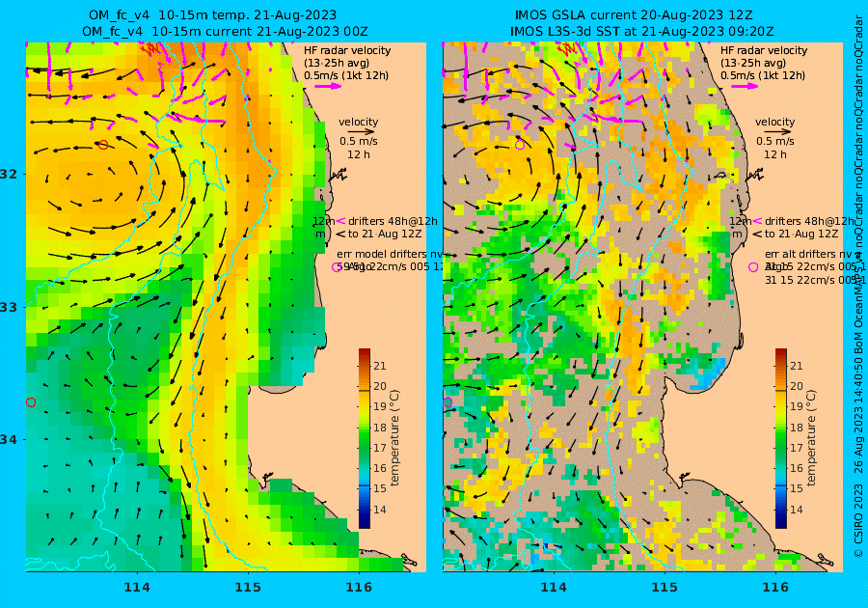Click longitude label 116 under the right map
This screenshot has width=868, height=608.
coord(775,587)
